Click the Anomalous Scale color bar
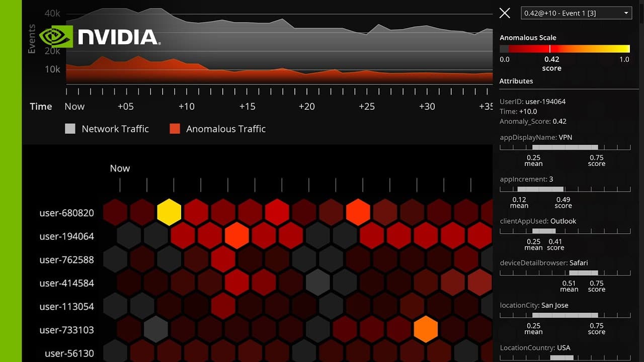The width and height of the screenshot is (644, 362). click(x=565, y=49)
